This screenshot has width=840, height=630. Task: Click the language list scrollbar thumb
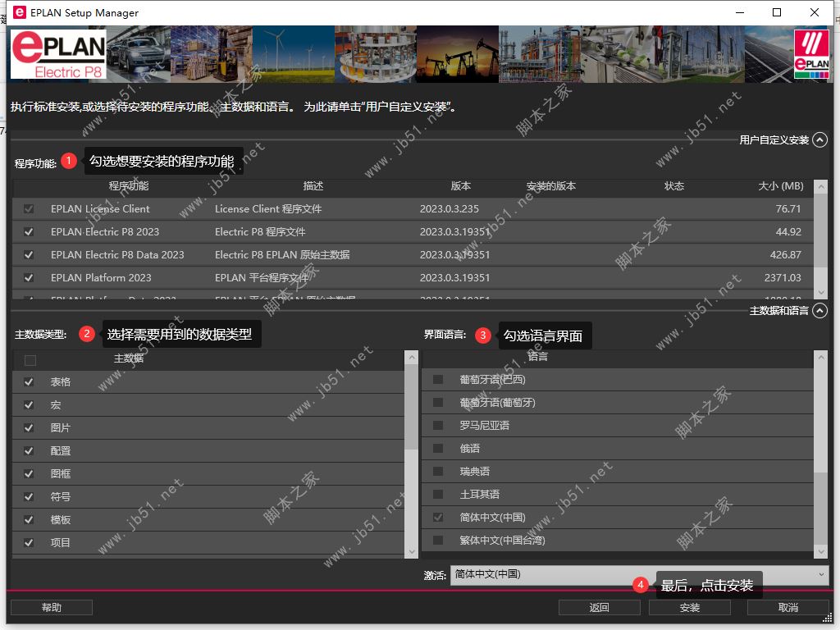(x=820, y=509)
